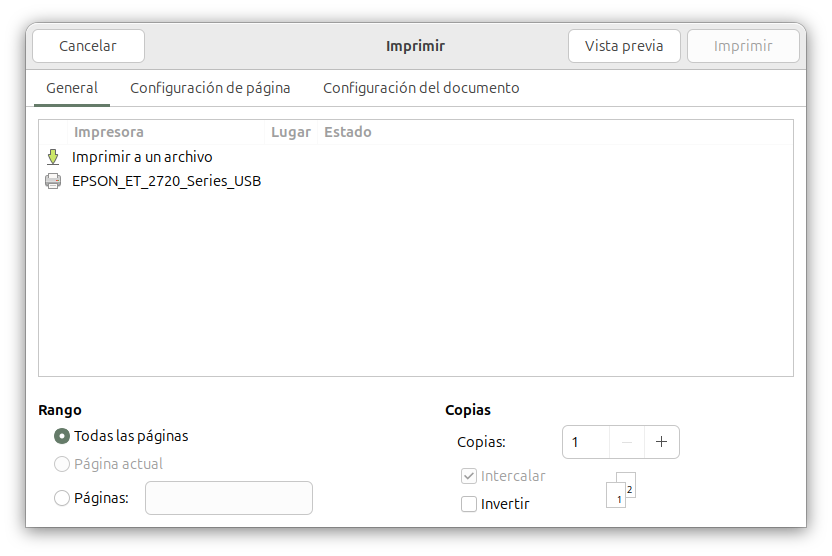
Task: Go to the General tab
Action: [x=72, y=88]
